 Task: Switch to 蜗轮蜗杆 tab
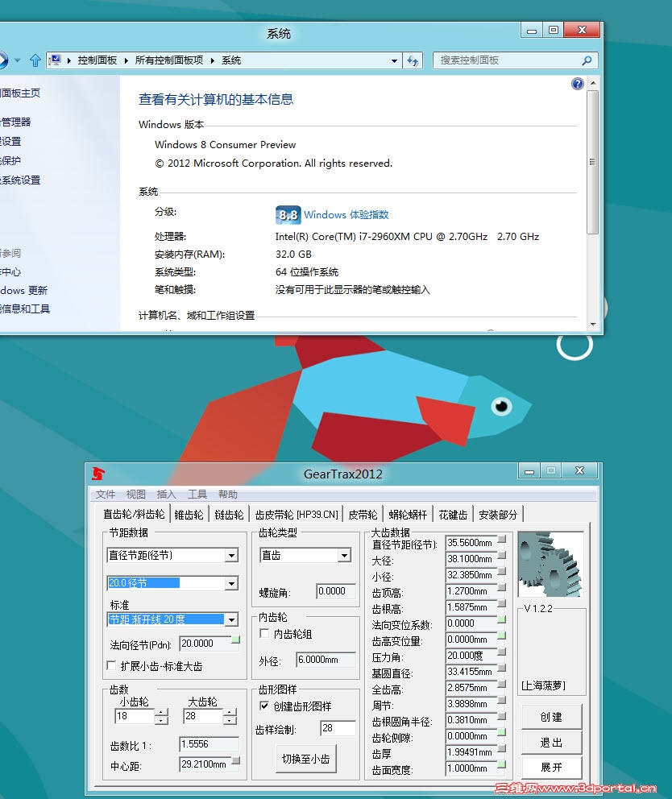[408, 515]
